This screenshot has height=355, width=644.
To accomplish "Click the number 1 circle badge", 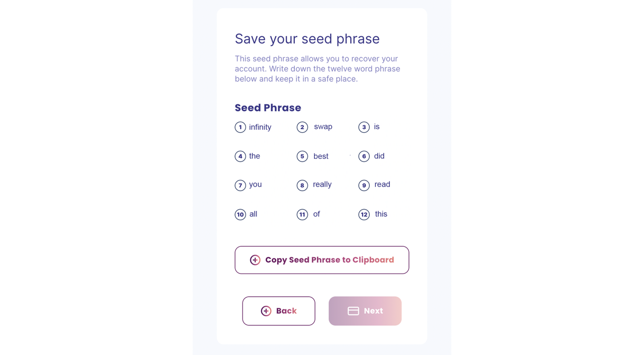I will pyautogui.click(x=240, y=127).
